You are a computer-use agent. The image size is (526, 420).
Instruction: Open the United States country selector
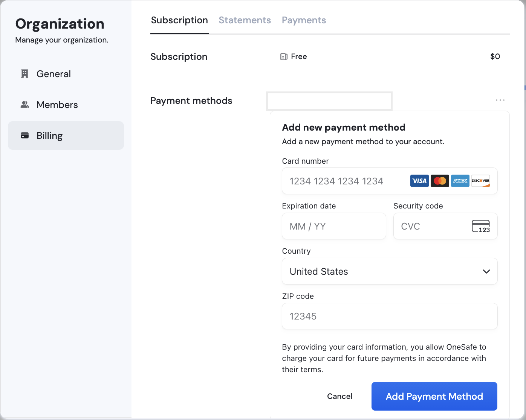(390, 271)
